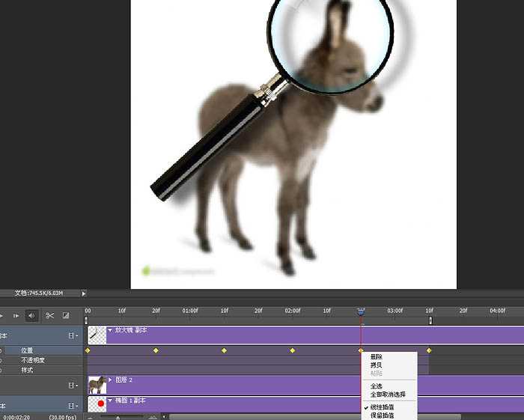The width and height of the screenshot is (524, 420).
Task: Choose 删除 from the context menu
Action: 377,357
